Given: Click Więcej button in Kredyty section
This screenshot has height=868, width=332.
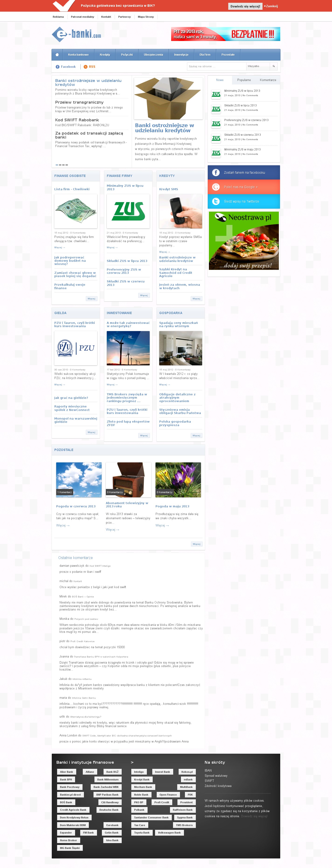Looking at the screenshot, I should [x=196, y=298].
